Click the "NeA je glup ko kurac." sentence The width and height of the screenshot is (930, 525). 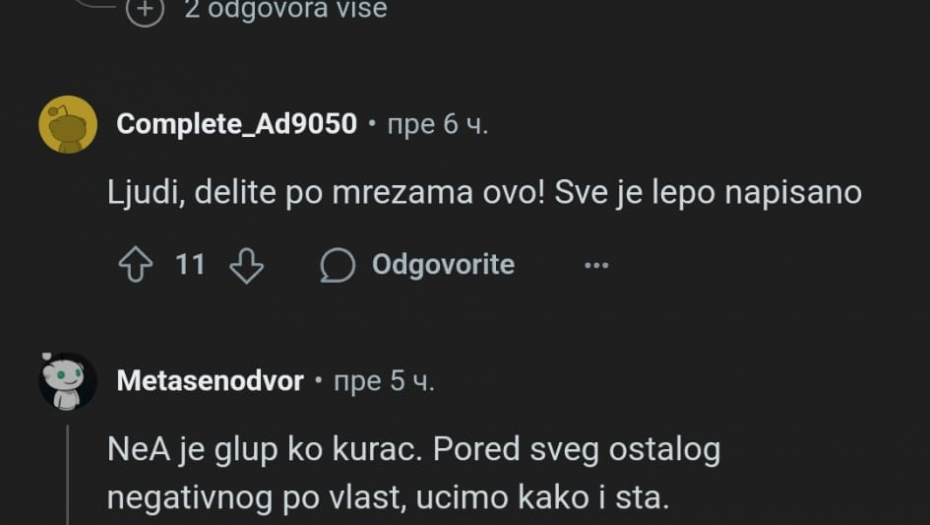point(266,449)
